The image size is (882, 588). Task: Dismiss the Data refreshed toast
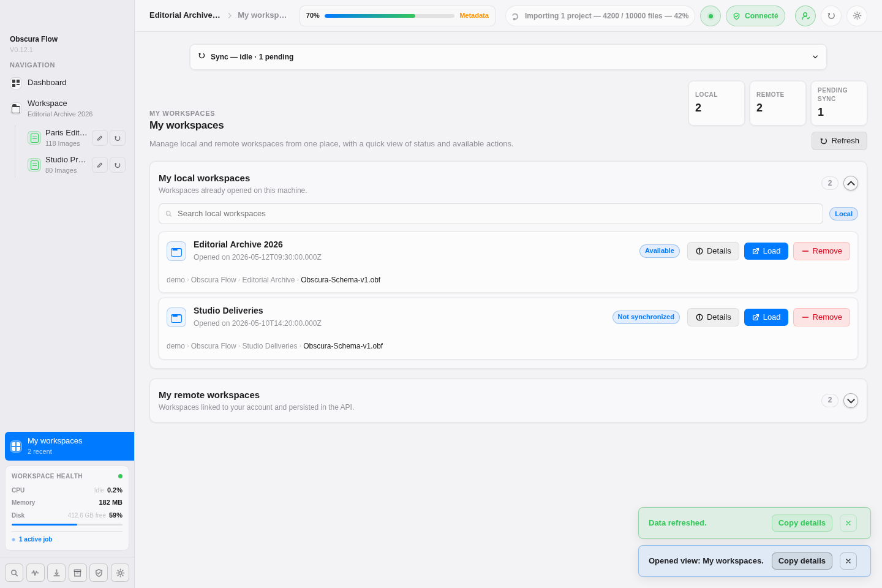pyautogui.click(x=848, y=523)
